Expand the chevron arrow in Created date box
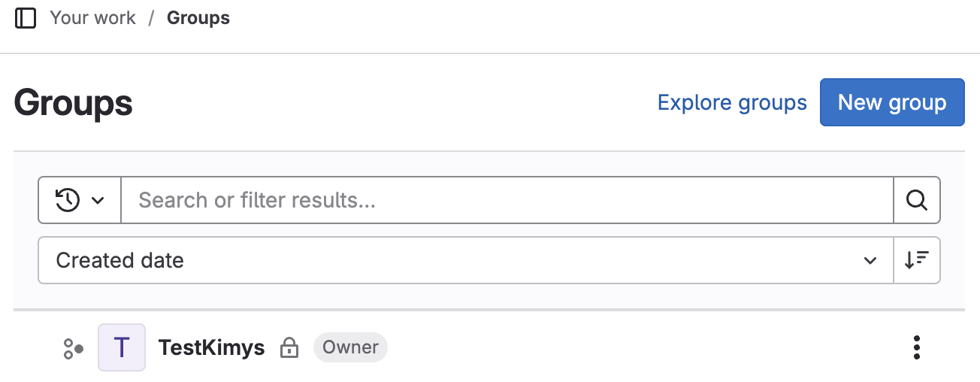The image size is (980, 382). coord(870,261)
